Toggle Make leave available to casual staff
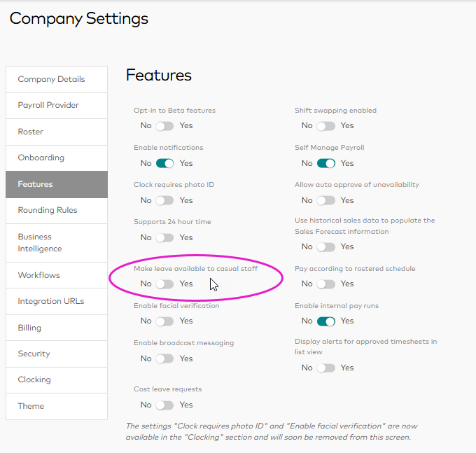476x453 pixels. pos(164,284)
